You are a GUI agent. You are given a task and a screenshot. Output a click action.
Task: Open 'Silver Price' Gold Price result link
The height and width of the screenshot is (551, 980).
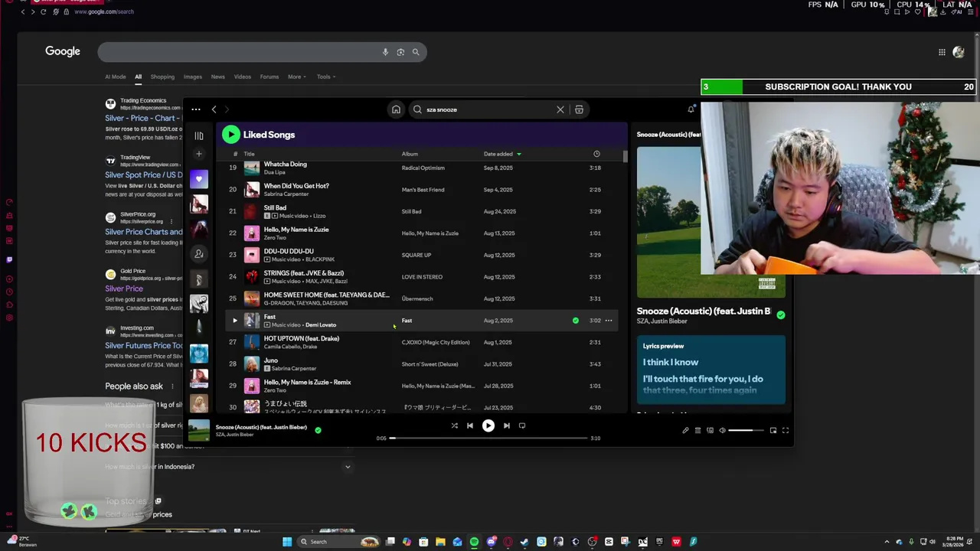point(124,289)
